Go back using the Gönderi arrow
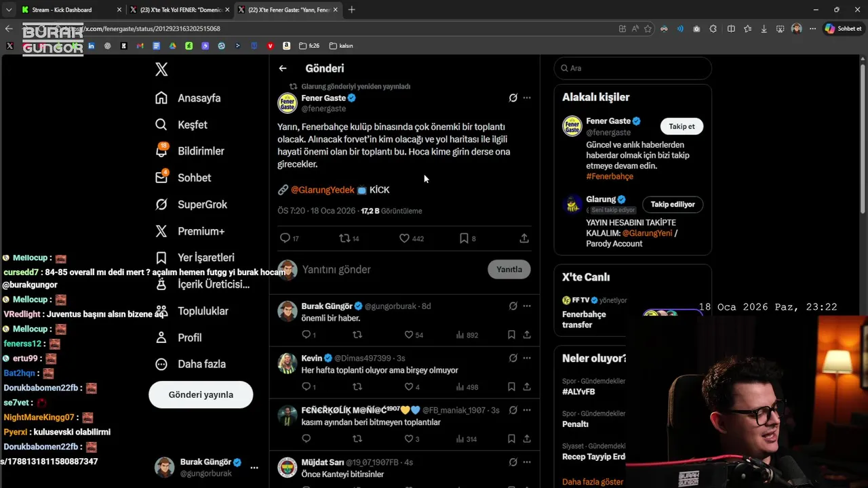Image resolution: width=868 pixels, height=488 pixels. click(283, 68)
